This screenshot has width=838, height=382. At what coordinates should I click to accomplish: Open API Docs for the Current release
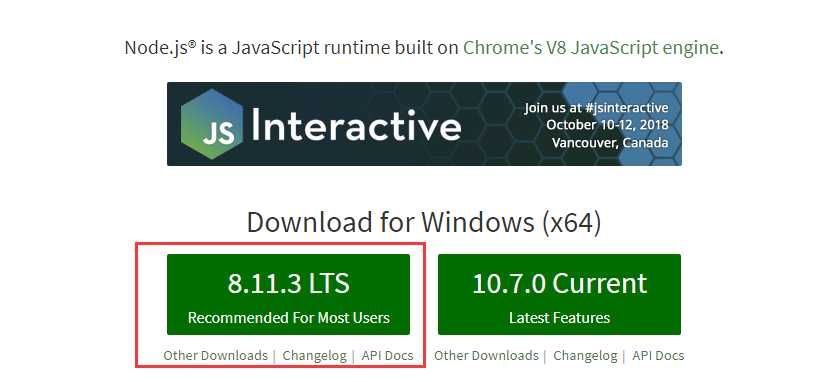(x=658, y=356)
